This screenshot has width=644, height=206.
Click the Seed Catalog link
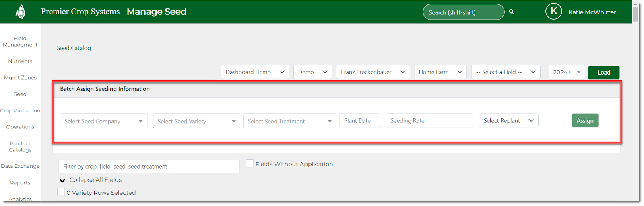point(74,48)
